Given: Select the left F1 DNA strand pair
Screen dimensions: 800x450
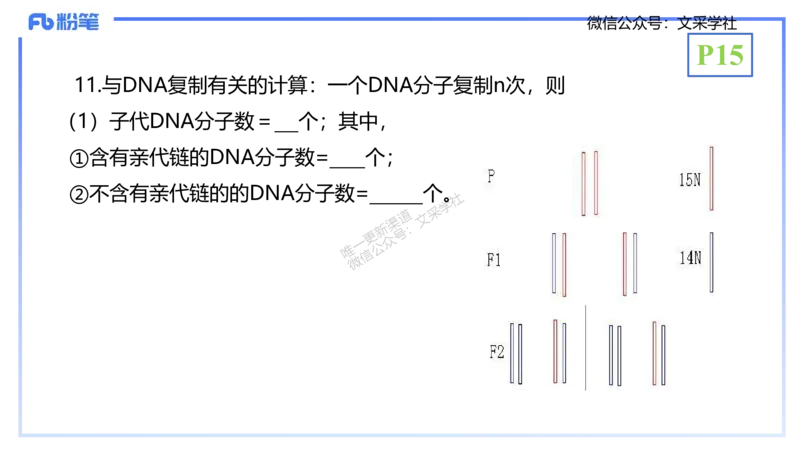Looking at the screenshot, I should click(558, 264).
